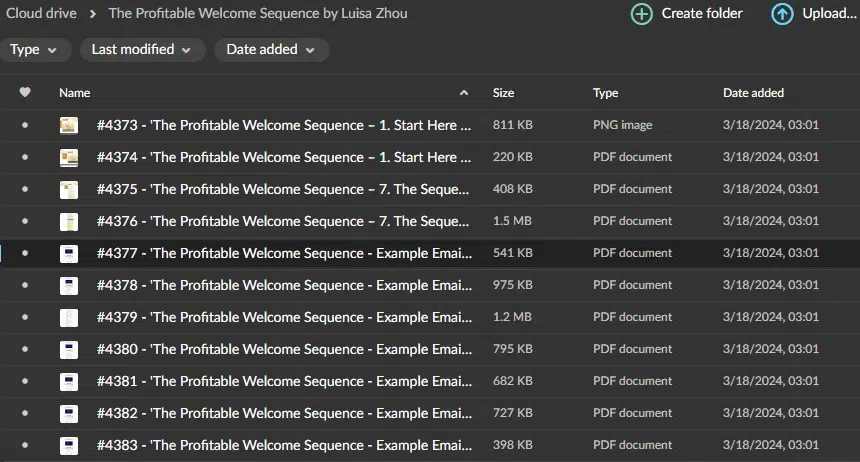Click file icon of #4375 PDF
Image resolution: width=860 pixels, height=462 pixels.
(69, 189)
